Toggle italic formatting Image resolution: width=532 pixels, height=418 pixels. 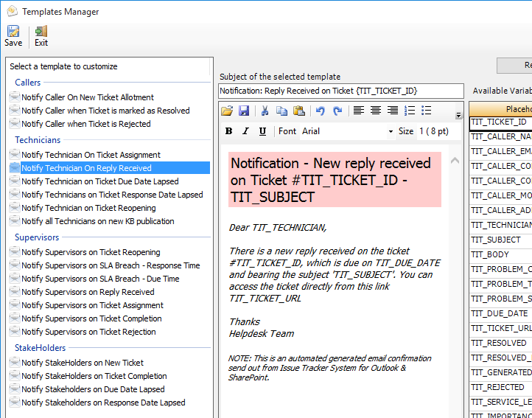point(246,131)
